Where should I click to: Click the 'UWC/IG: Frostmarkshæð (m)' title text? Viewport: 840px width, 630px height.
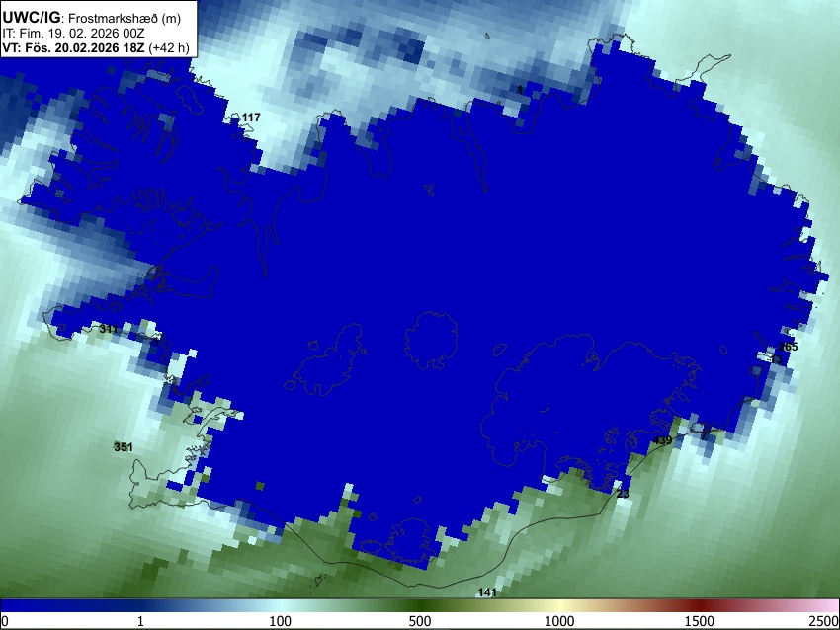coord(92,18)
